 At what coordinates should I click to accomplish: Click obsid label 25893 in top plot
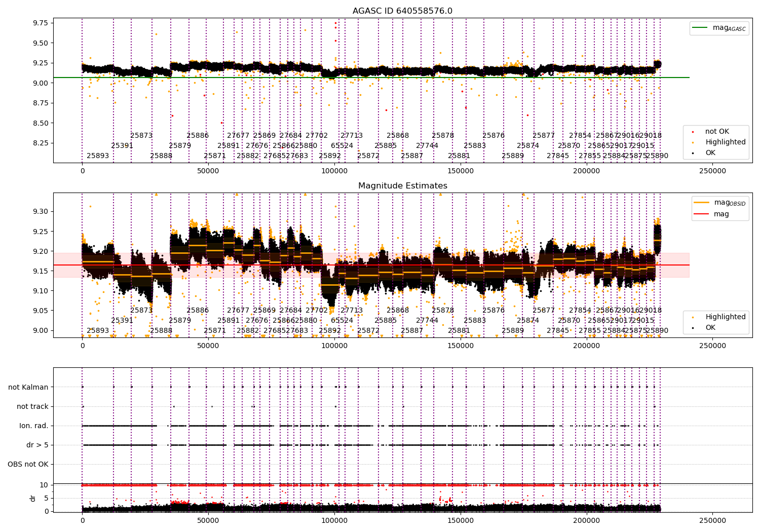point(98,156)
